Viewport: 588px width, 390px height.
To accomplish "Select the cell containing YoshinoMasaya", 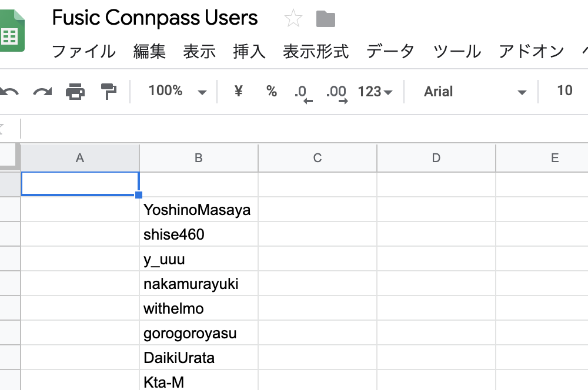I will pyautogui.click(x=198, y=209).
